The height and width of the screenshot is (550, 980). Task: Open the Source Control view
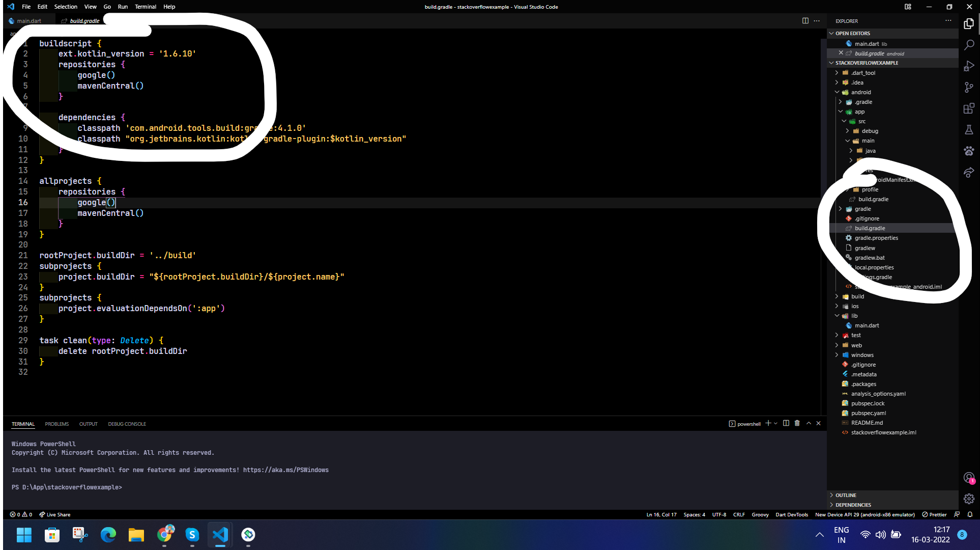(969, 88)
